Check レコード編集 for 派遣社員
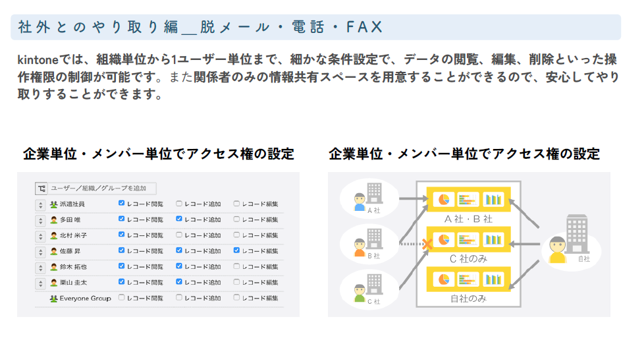644x346 pixels. point(236,203)
